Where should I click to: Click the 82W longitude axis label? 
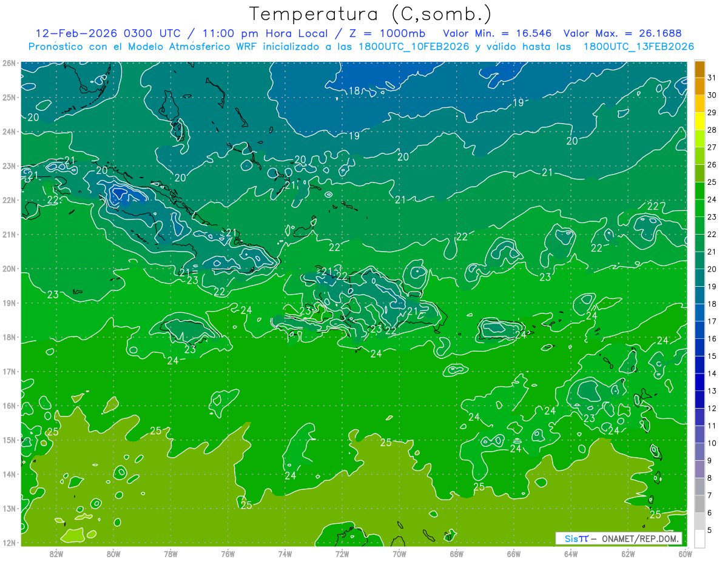click(x=56, y=554)
